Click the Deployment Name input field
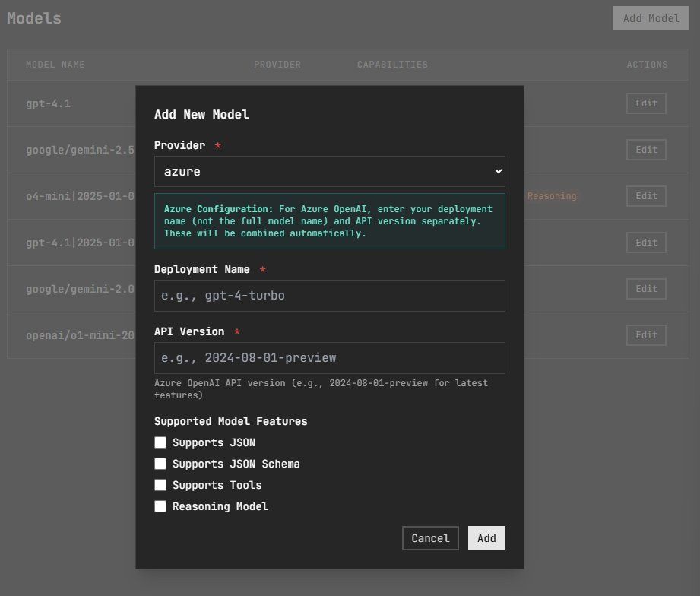Screen dimensions: 700x596 329,296
